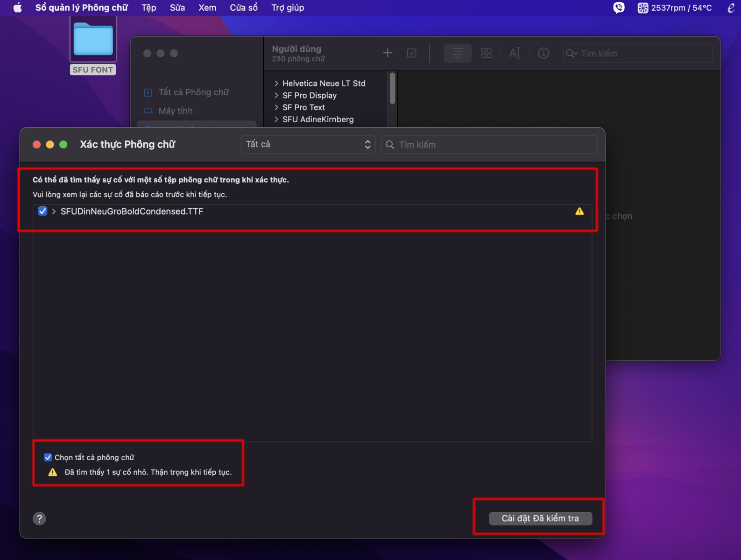Expand SFU AdineKirnberg family
This screenshot has width=741, height=560.
coord(276,119)
